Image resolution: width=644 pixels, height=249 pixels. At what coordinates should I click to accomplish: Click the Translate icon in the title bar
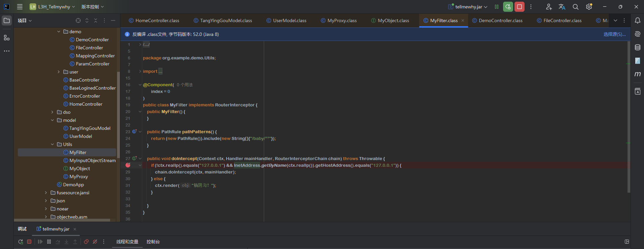pos(562,7)
